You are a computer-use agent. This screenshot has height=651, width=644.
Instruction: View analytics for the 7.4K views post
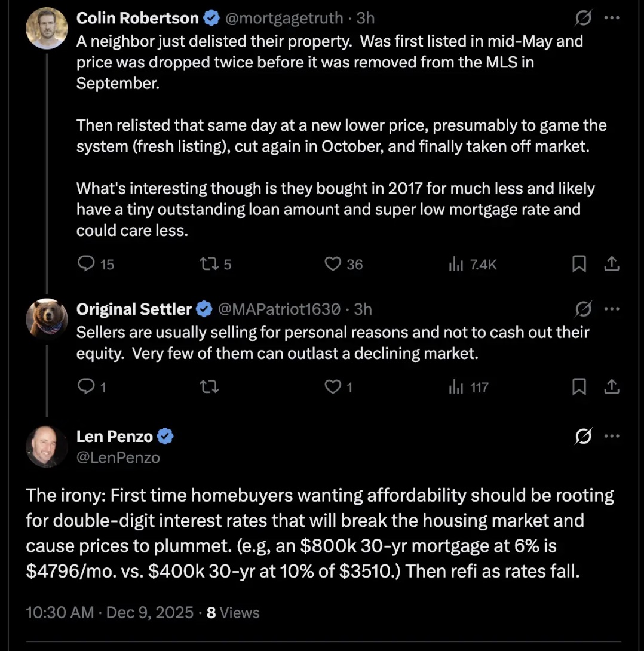(457, 263)
